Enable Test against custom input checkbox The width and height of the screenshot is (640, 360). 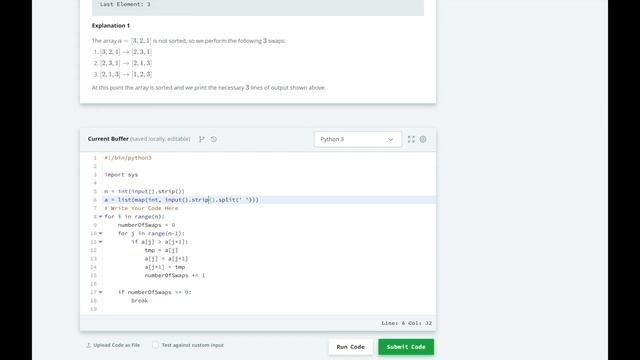click(x=156, y=345)
